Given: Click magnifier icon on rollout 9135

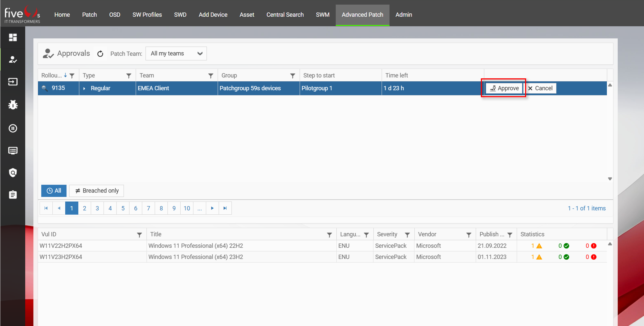Looking at the screenshot, I should coord(44,88).
